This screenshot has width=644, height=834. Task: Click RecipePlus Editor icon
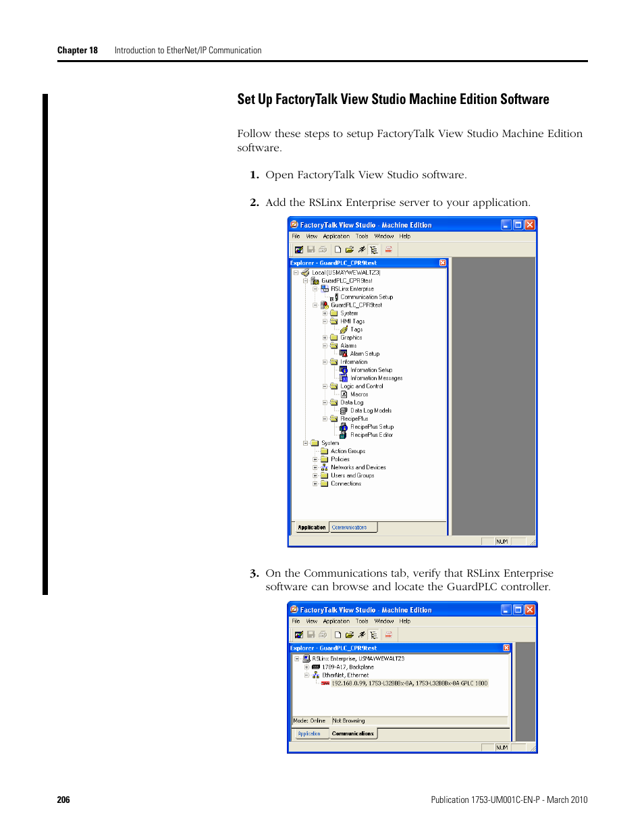[x=344, y=435]
